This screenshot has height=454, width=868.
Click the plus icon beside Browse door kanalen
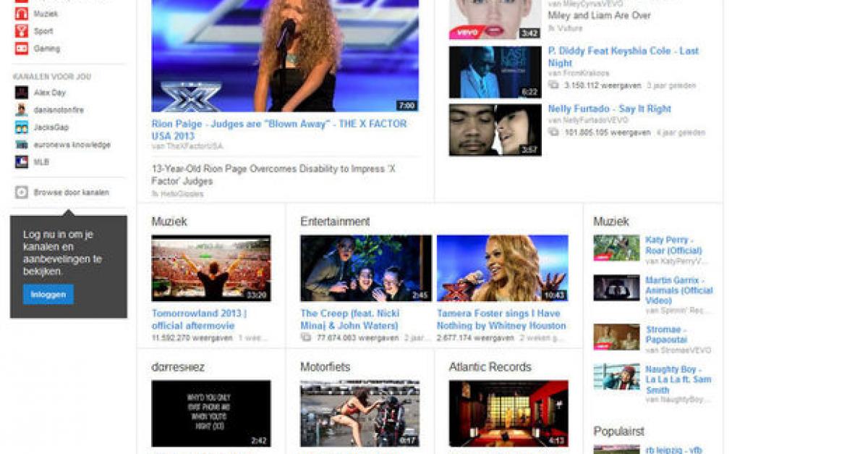coord(22,193)
